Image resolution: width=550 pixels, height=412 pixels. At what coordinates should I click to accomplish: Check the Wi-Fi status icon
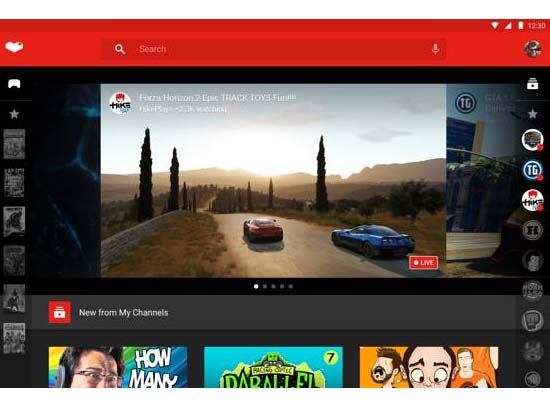tap(495, 26)
